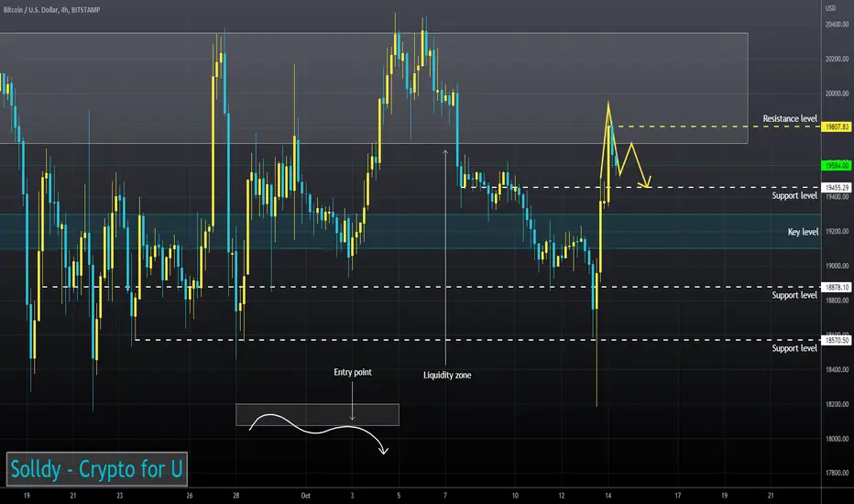Select the yellow 19807.83 price tag
Viewport: 854px width, 504px height.
coord(837,126)
